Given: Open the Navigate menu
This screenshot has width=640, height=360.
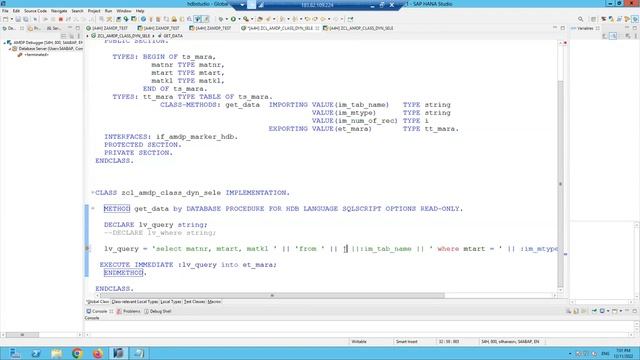Looking at the screenshot, I should pos(59,11).
